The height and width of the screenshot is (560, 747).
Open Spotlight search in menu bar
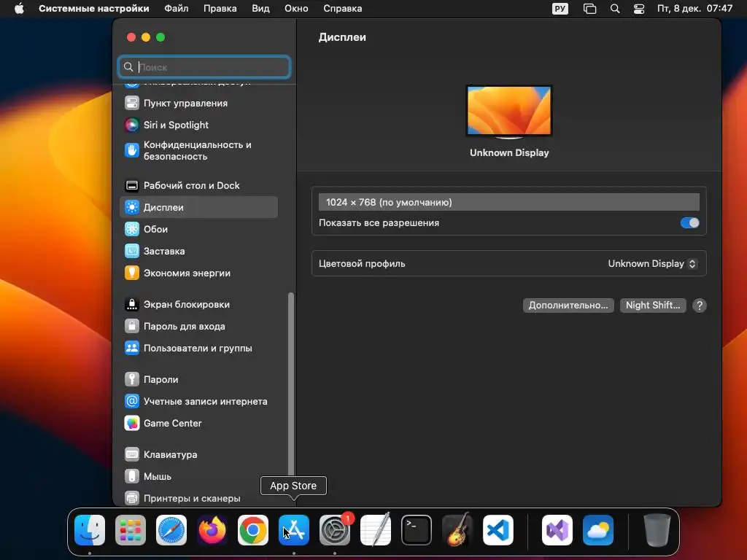click(615, 9)
